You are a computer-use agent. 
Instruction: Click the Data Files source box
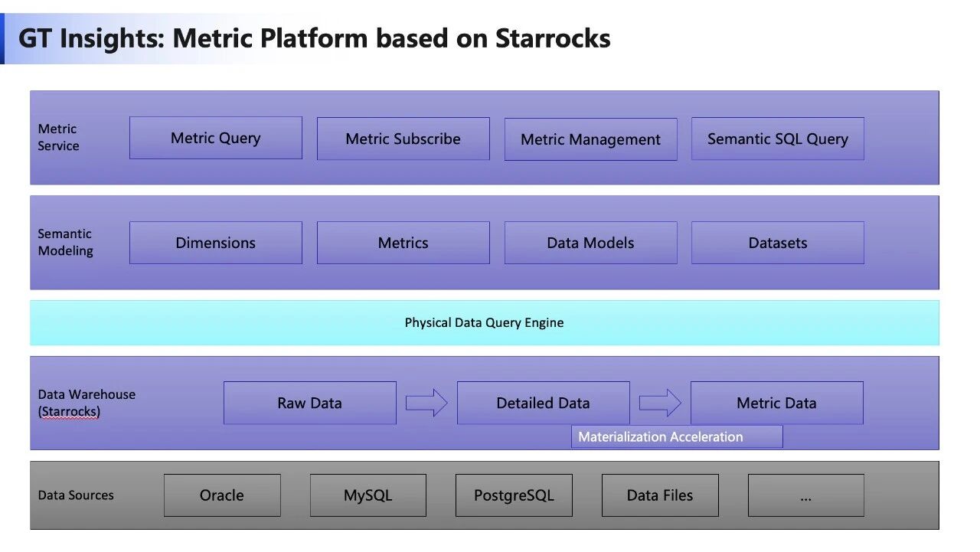660,495
